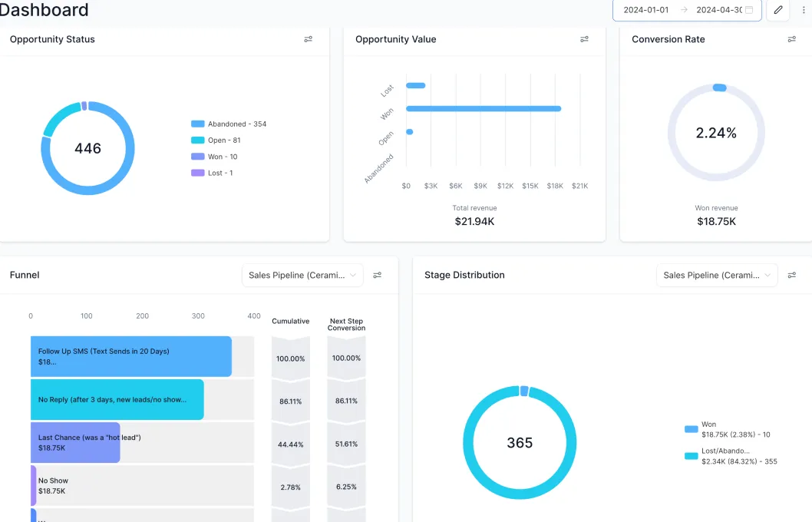Click the calendar icon in date range
812x522 pixels.
[x=749, y=10]
